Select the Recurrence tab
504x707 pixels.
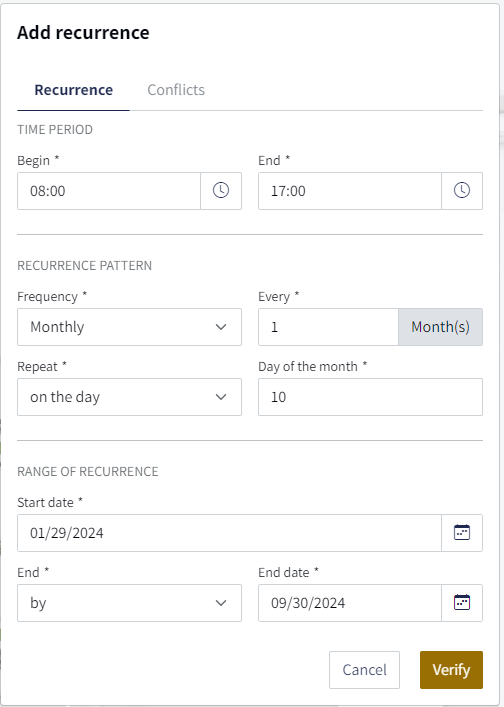click(73, 90)
